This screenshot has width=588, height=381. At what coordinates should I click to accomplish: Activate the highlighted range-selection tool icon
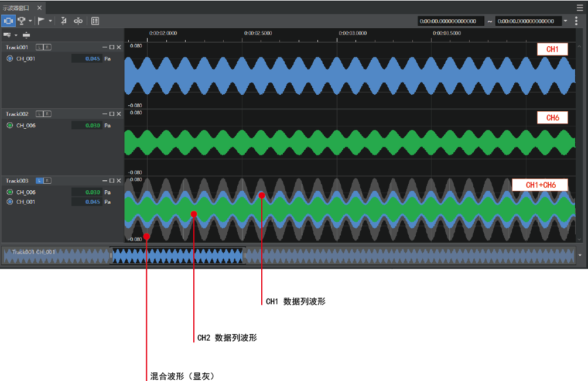click(x=8, y=21)
